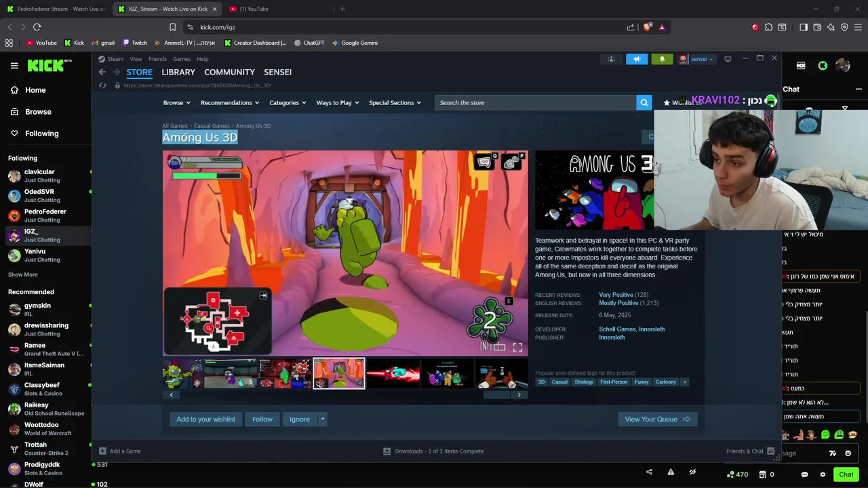Image resolution: width=868 pixels, height=488 pixels.
Task: Click View Your Queue button
Action: pos(657,419)
